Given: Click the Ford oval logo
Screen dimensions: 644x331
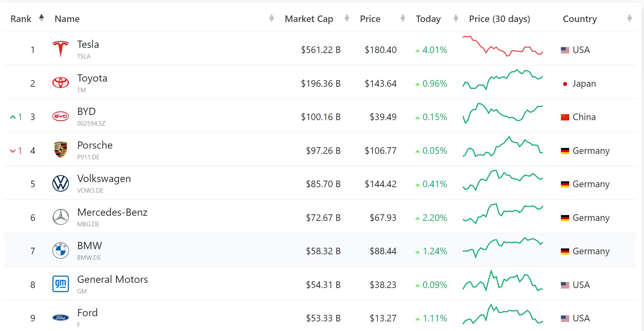Looking at the screenshot, I should coord(61,318).
